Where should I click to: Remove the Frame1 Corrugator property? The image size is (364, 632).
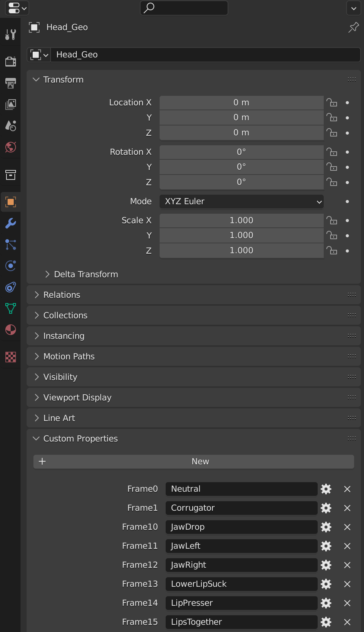coord(347,508)
